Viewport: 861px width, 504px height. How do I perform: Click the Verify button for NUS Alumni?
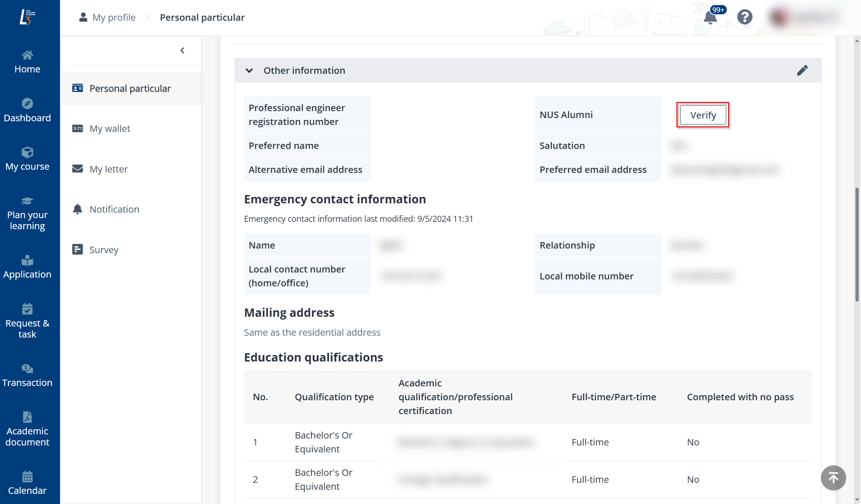coord(703,115)
